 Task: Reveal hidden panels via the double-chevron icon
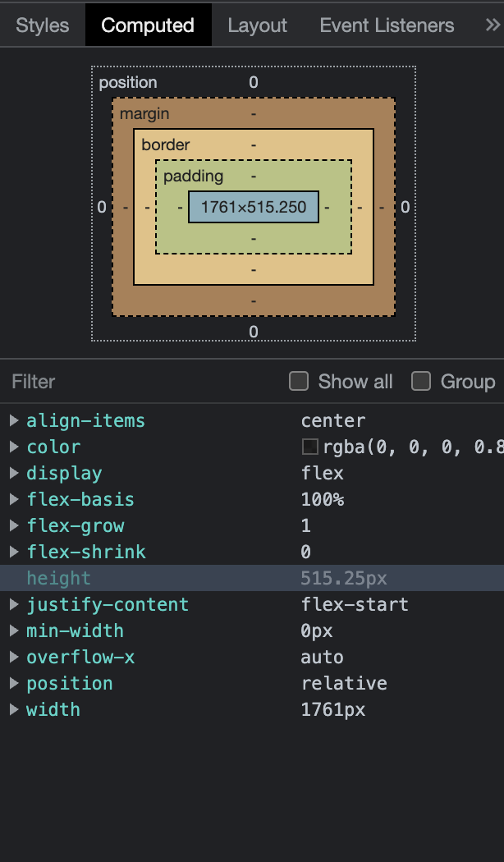pyautogui.click(x=492, y=25)
